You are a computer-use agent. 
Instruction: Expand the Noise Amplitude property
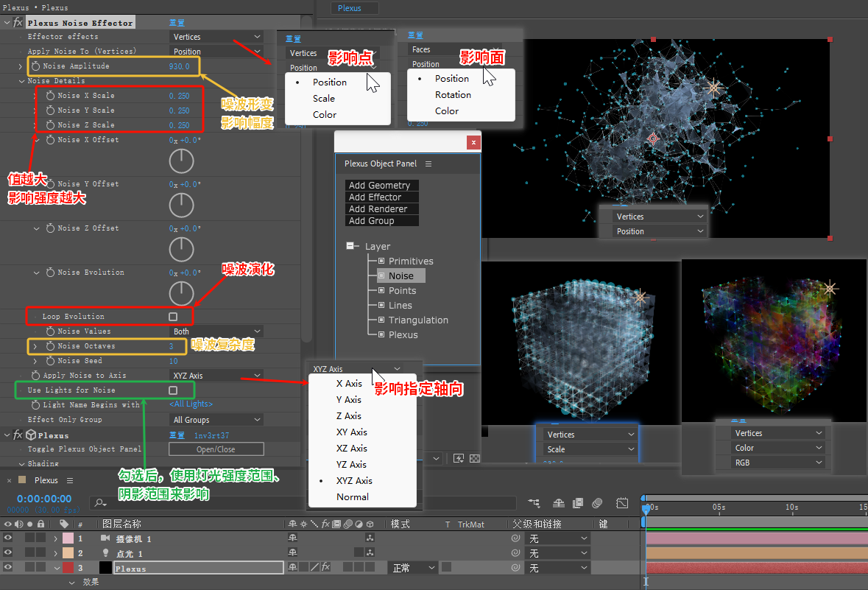21,66
